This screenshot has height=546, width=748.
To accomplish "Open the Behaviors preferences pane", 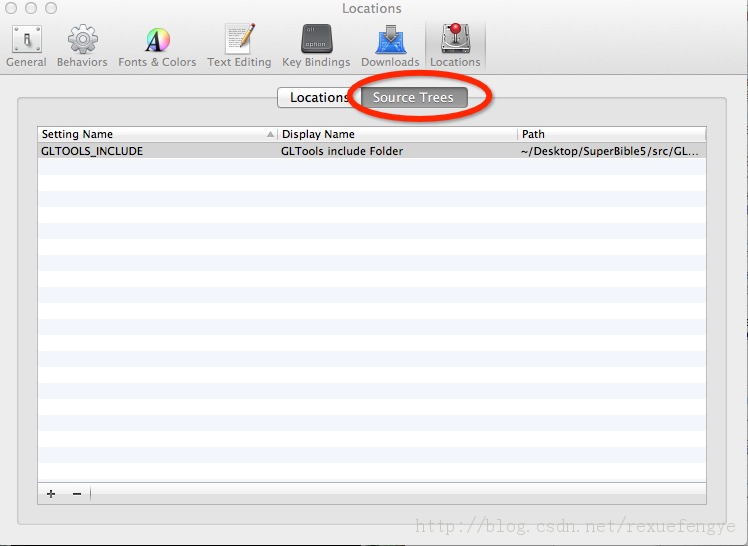I will click(82, 46).
